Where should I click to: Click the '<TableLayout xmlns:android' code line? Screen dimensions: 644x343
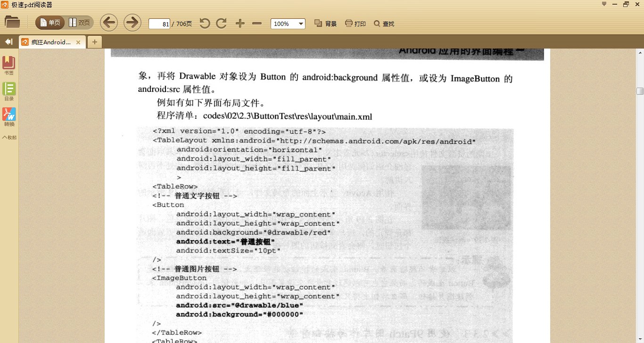[314, 141]
